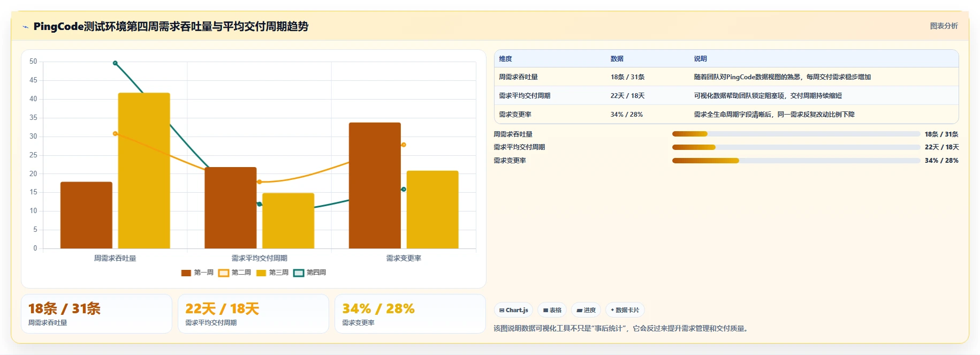Screen dimensions: 980x355
Task: Click the 周需求吞吐量 progress bar
Action: 796,134
